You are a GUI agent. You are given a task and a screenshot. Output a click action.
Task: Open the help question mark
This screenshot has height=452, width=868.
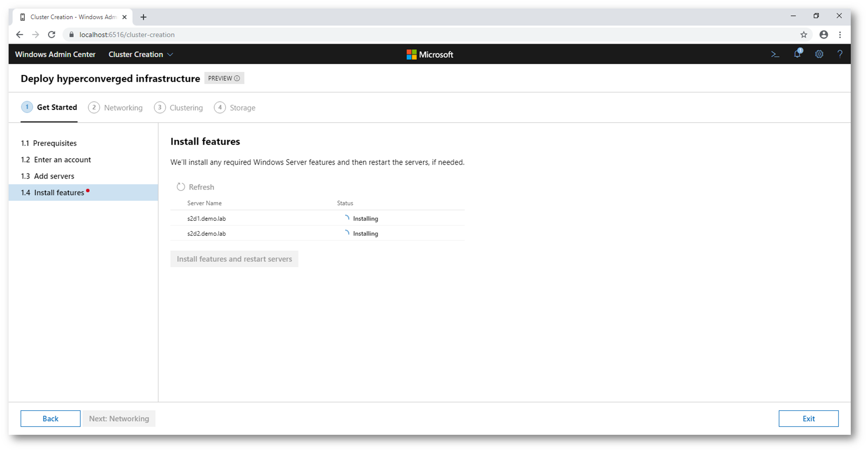coord(840,54)
